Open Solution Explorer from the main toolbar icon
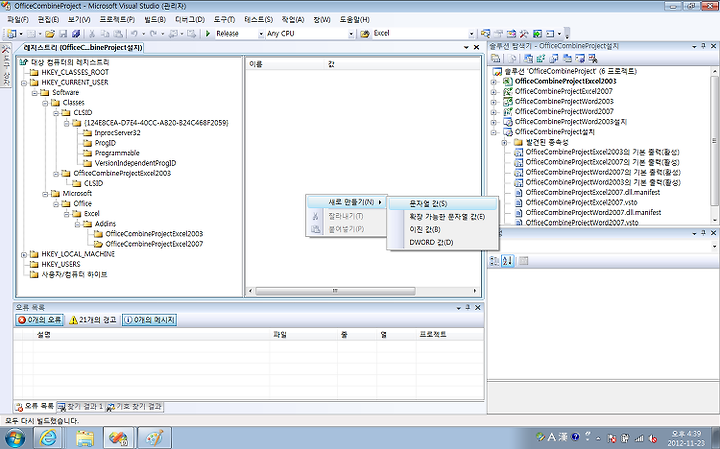Viewport: 720px width, 449px height. coord(485,34)
